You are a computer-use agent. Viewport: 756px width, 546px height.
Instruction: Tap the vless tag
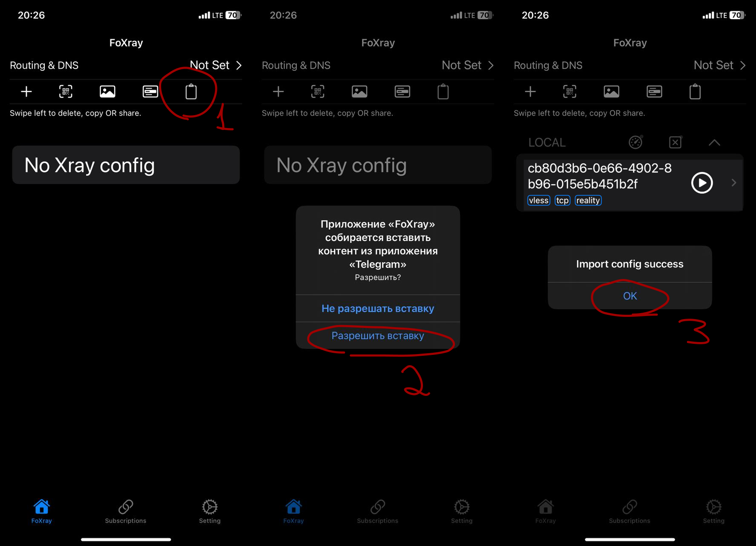click(539, 200)
